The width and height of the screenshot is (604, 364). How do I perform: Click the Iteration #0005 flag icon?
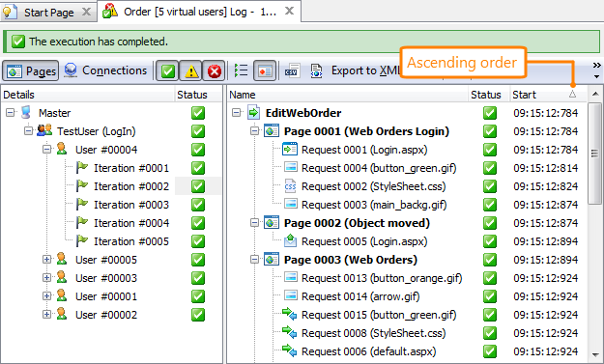pos(82,240)
